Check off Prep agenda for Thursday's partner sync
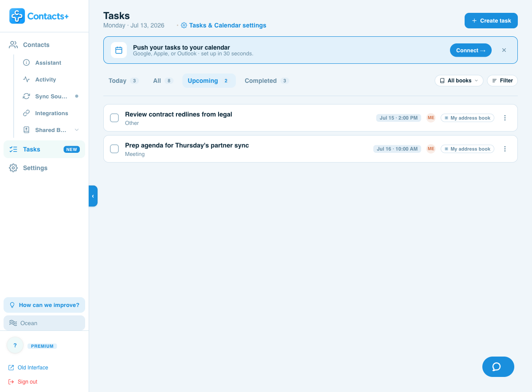Screen dimensions: 532x392 click(114, 149)
